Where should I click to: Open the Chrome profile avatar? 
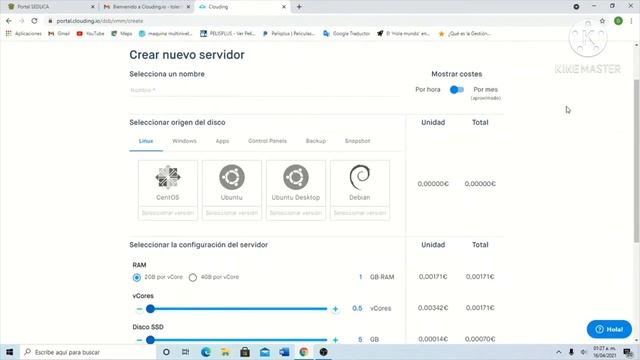(x=618, y=21)
